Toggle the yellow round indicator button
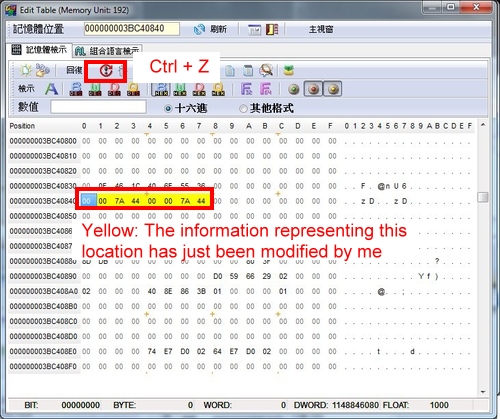 333,89
